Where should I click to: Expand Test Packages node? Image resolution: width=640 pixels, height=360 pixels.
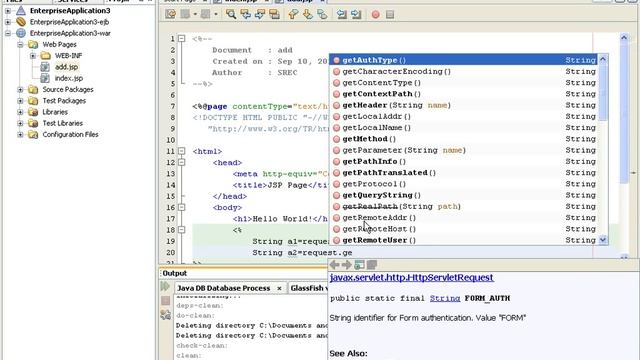pos(20,100)
